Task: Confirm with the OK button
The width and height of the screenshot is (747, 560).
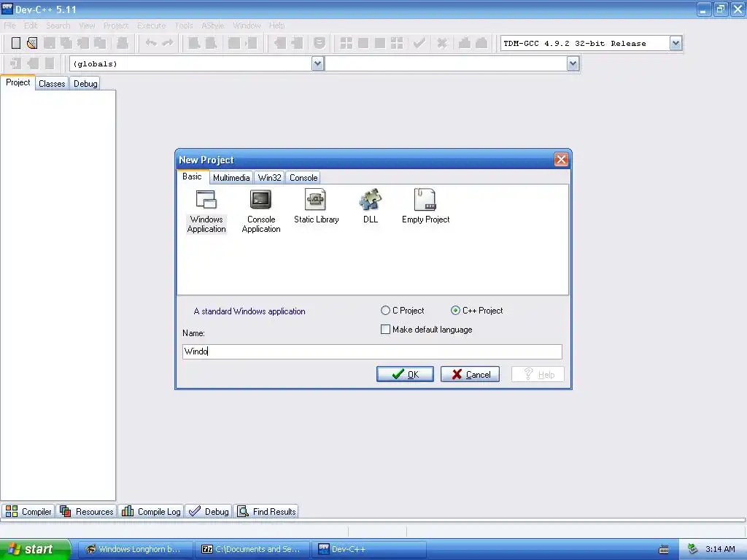Action: (x=405, y=374)
